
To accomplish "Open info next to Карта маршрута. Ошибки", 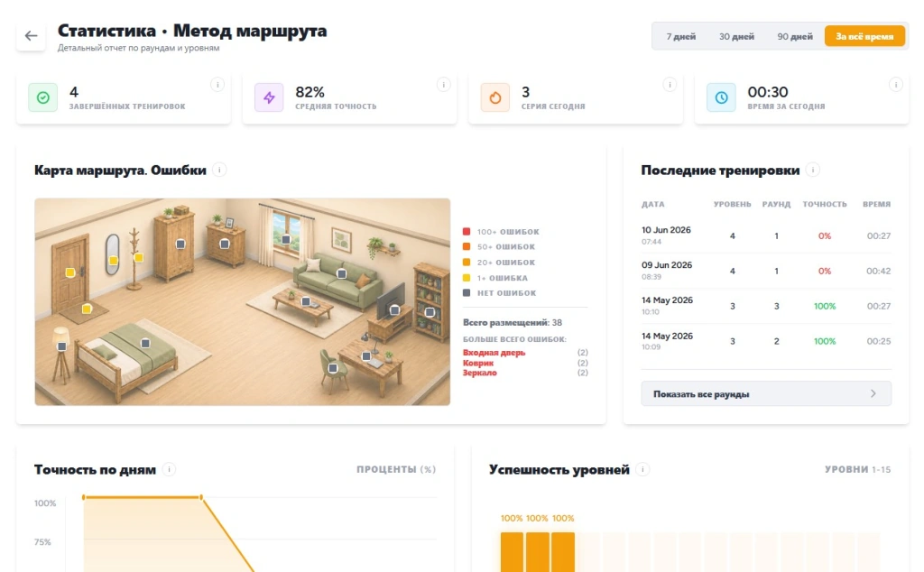I will pos(219,171).
